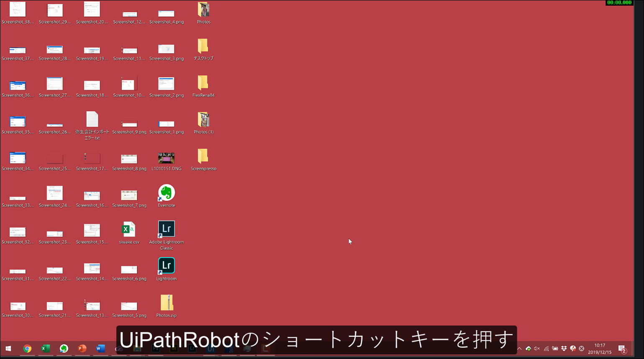This screenshot has height=359, width=644.
Task: Open Word from the taskbar
Action: point(100,349)
